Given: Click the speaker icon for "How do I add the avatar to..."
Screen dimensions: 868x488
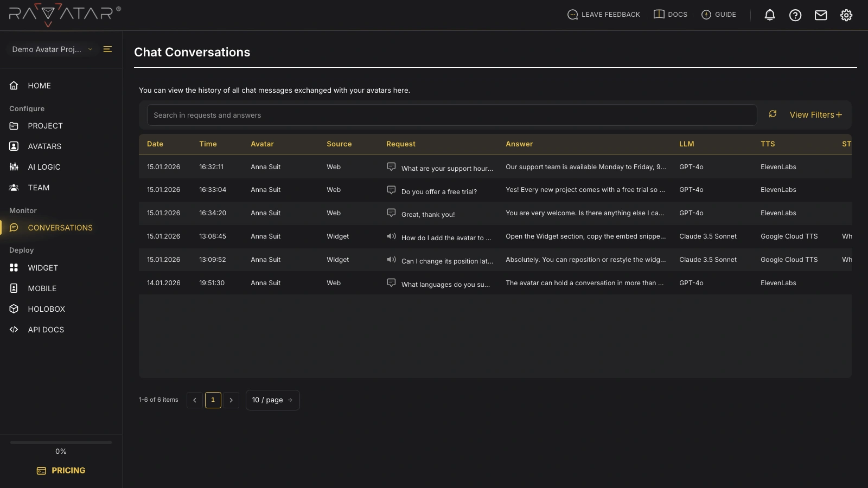Looking at the screenshot, I should pos(391,236).
